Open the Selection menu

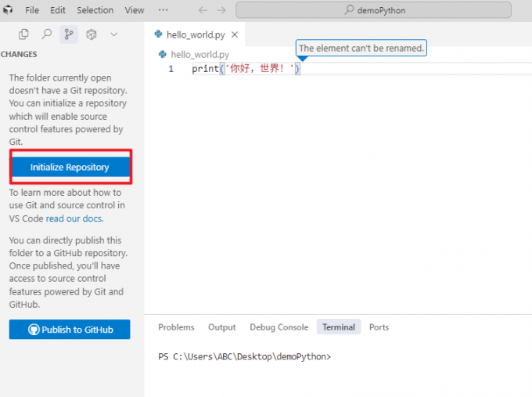coord(95,10)
